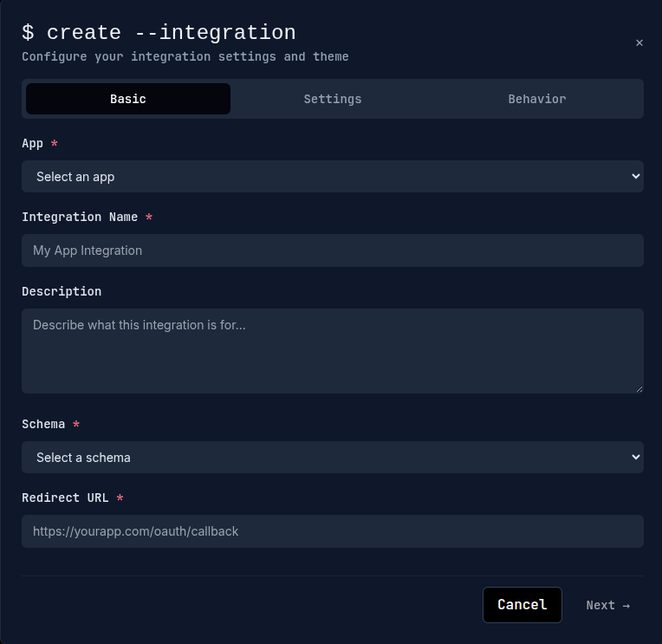This screenshot has width=662, height=644.
Task: Switch to the Basic tab
Action: click(128, 99)
